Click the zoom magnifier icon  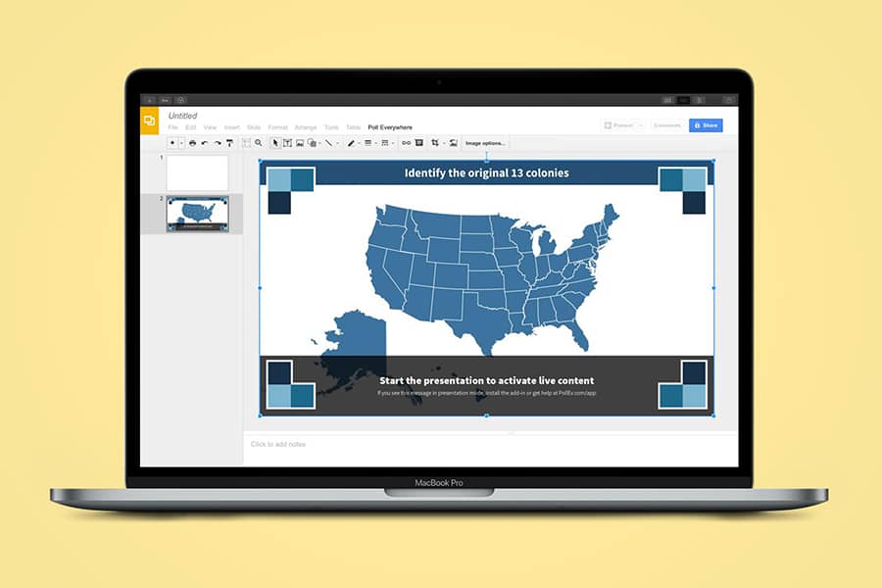coord(259,143)
